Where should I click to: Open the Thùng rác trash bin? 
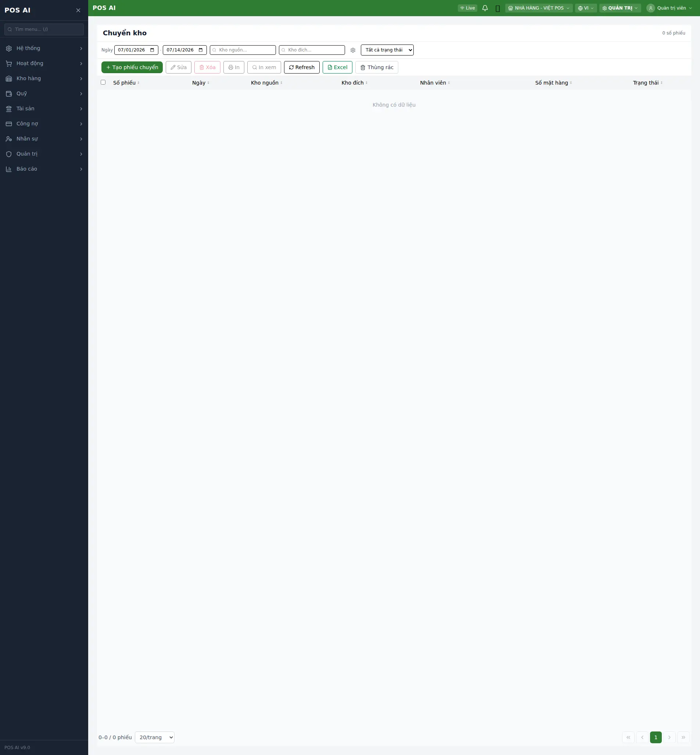(377, 67)
